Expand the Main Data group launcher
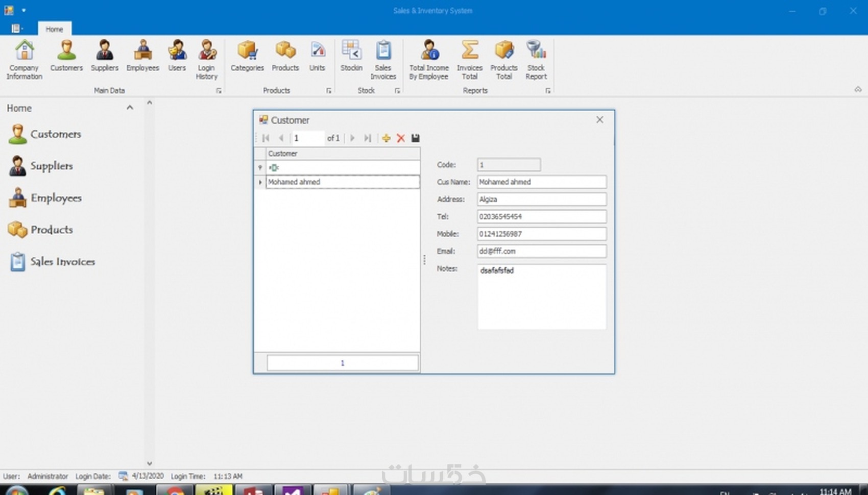 pos(219,91)
